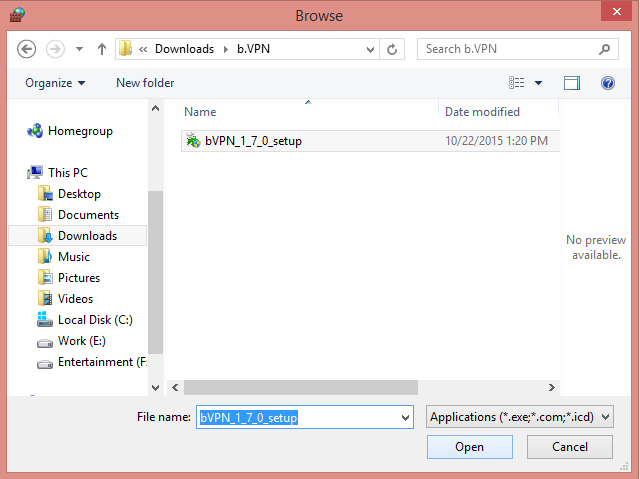The image size is (640, 479).
Task: Open the file type filter dropdown
Action: 519,417
